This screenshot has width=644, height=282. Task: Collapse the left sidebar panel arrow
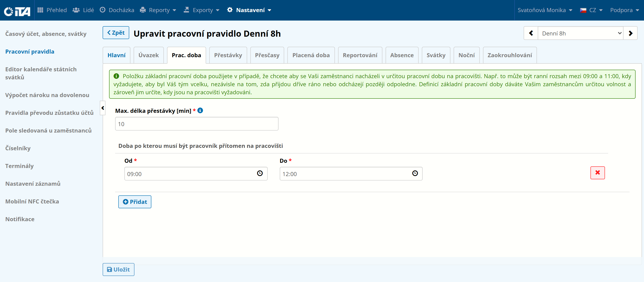[x=102, y=108]
